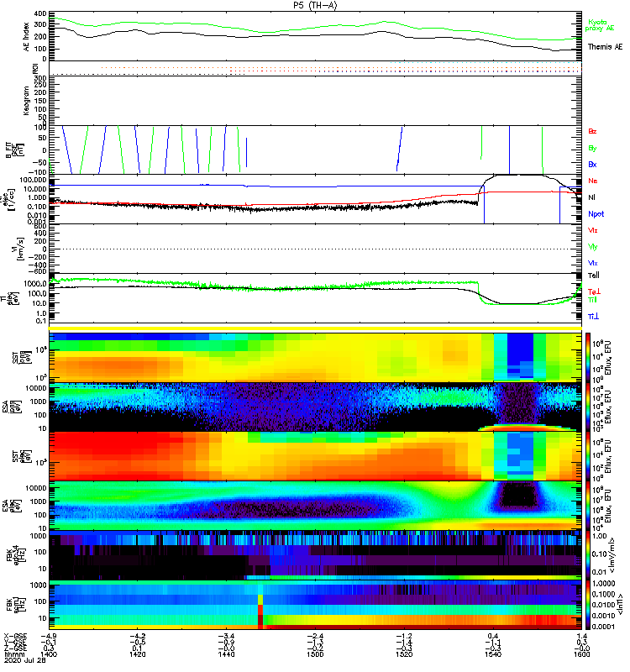Select the red "Bz" legend entry
Screen dimensions: 630x672
pyautogui.click(x=592, y=132)
